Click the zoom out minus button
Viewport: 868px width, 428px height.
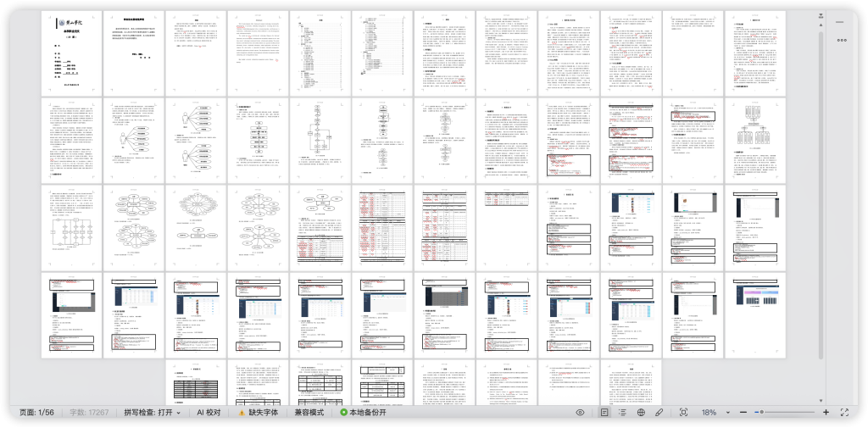coord(743,413)
